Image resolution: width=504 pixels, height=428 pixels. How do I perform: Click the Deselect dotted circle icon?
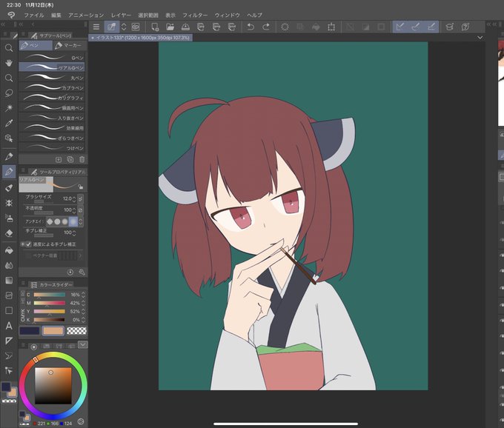tap(285, 27)
